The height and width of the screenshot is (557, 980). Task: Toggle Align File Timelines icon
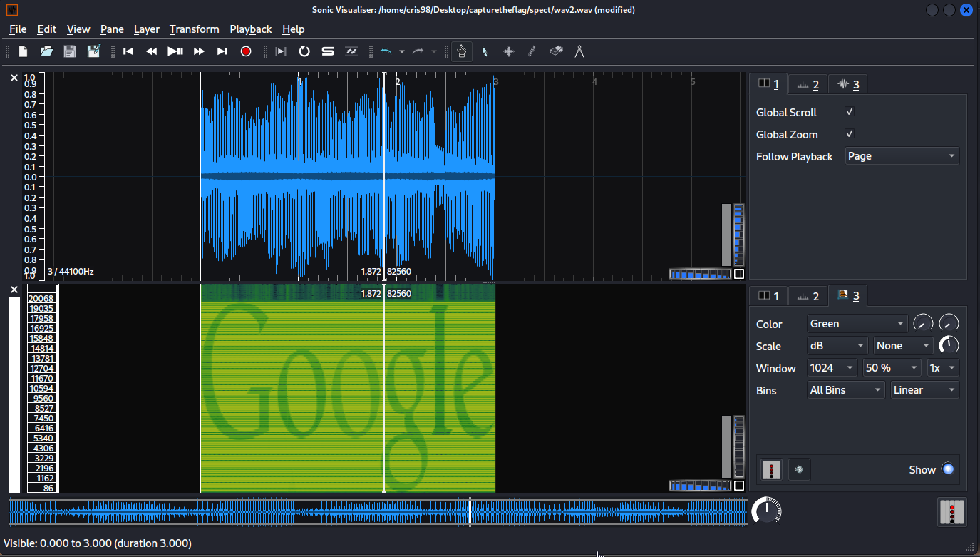click(351, 51)
